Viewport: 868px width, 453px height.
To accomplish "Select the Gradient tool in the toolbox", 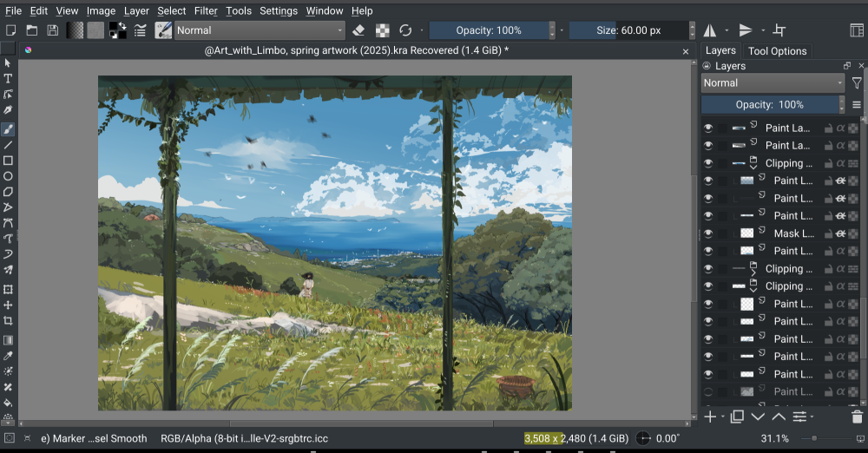I will pyautogui.click(x=8, y=340).
